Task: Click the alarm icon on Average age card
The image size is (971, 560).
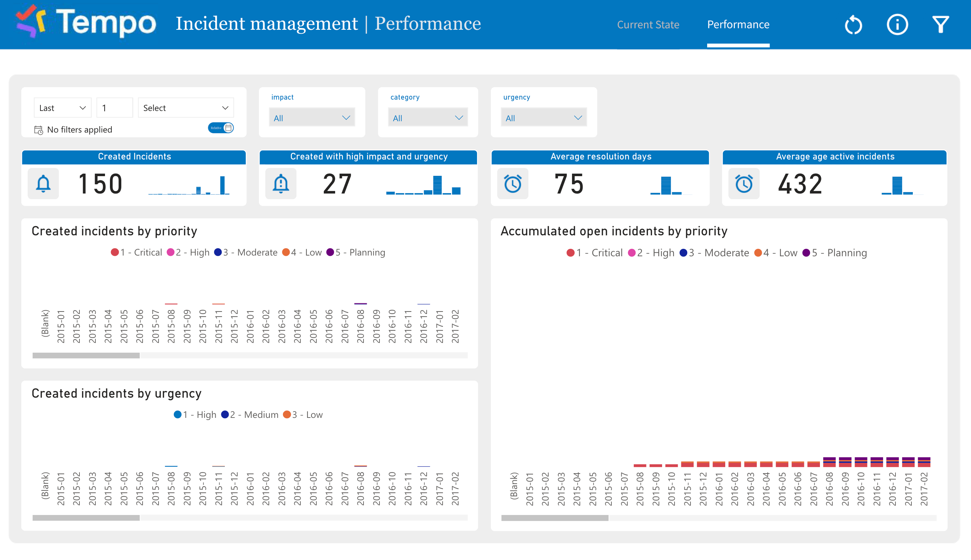Action: tap(744, 184)
